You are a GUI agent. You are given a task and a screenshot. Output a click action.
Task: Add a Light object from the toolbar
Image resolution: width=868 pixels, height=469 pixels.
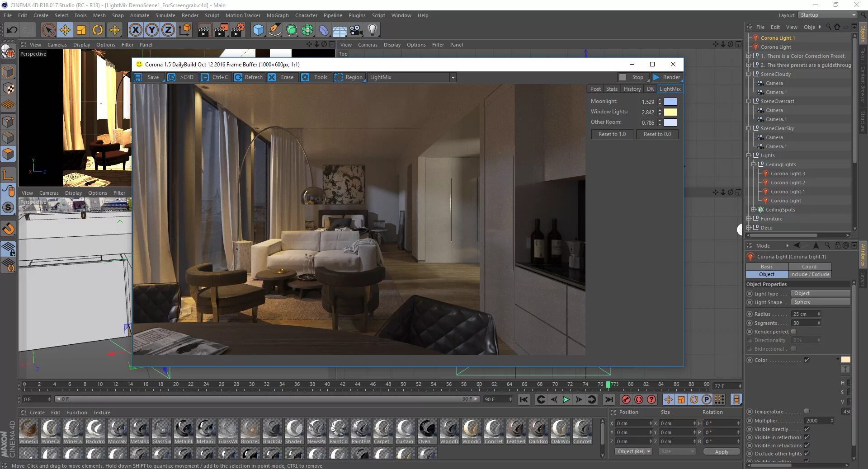coord(372,30)
